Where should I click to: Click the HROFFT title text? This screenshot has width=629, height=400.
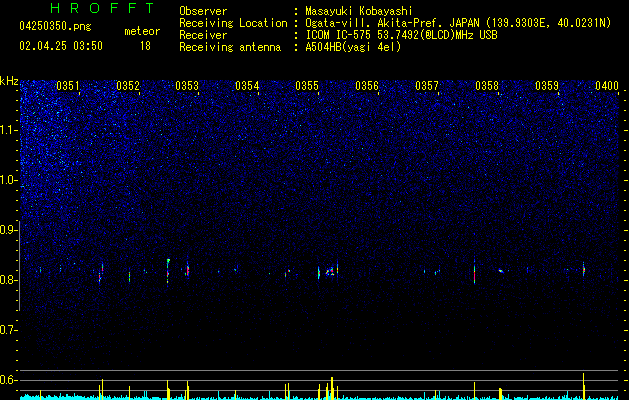click(103, 8)
